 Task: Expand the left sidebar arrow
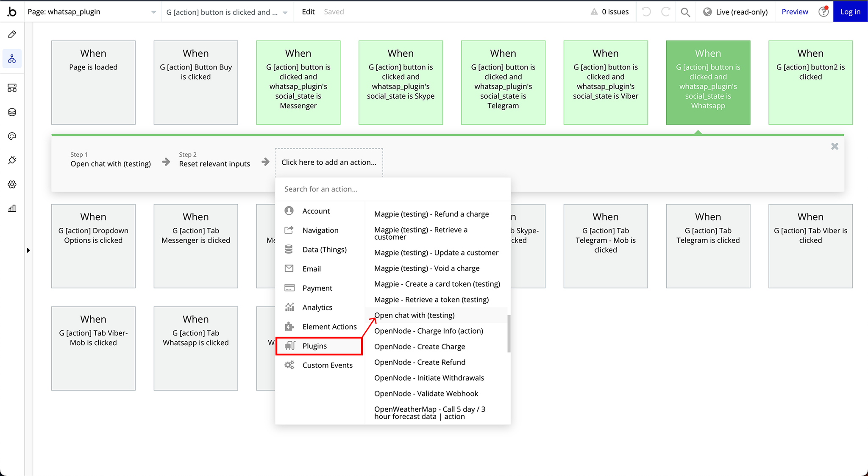[28, 250]
